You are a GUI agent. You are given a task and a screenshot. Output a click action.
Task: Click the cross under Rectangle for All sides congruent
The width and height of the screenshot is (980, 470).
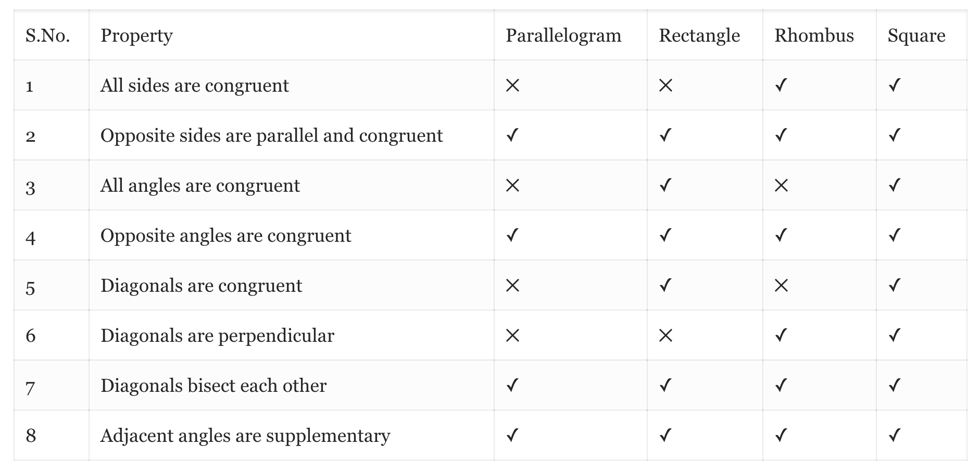pyautogui.click(x=665, y=85)
